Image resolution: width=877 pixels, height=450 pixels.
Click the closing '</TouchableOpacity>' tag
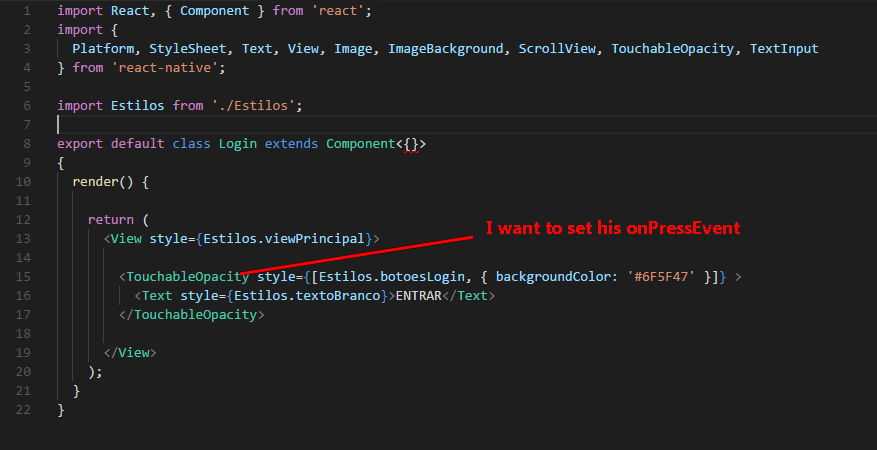[191, 315]
